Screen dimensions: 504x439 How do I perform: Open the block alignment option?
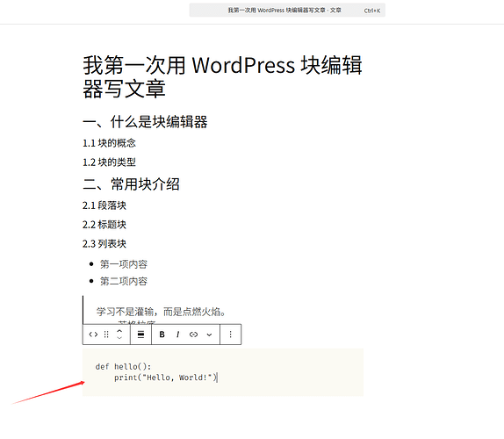[x=140, y=335]
